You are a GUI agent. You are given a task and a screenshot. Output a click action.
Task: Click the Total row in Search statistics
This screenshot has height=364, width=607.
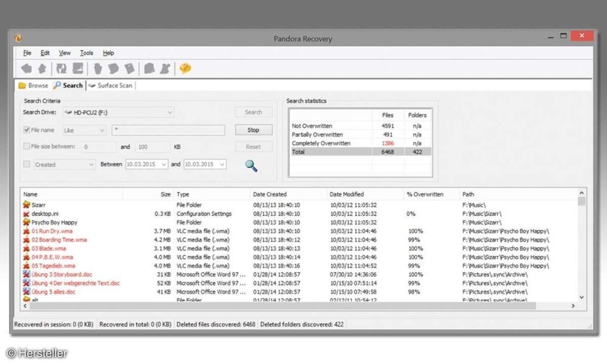tap(361, 152)
